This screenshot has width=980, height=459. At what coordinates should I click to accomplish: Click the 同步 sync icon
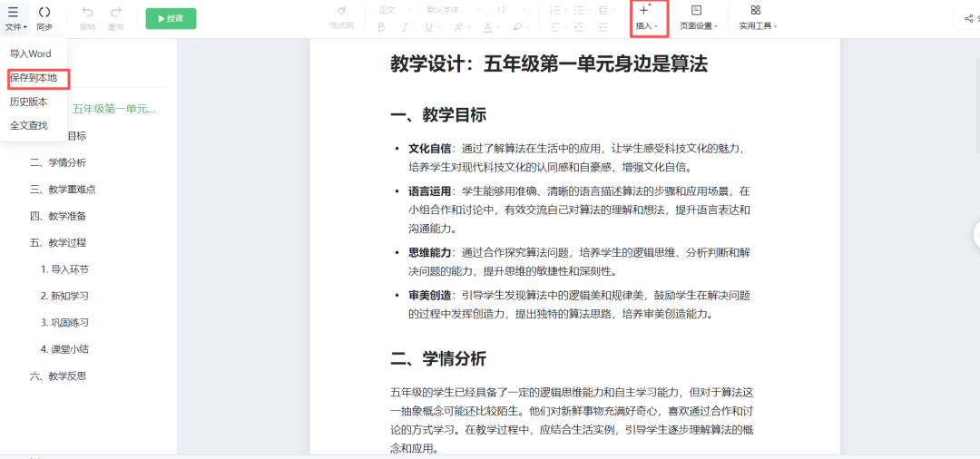click(x=44, y=12)
